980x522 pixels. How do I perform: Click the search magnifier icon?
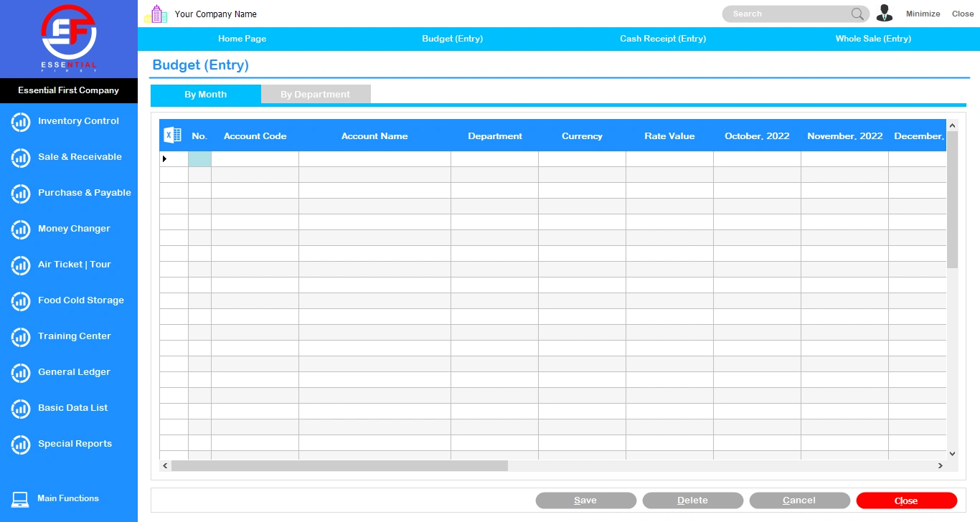click(x=857, y=14)
